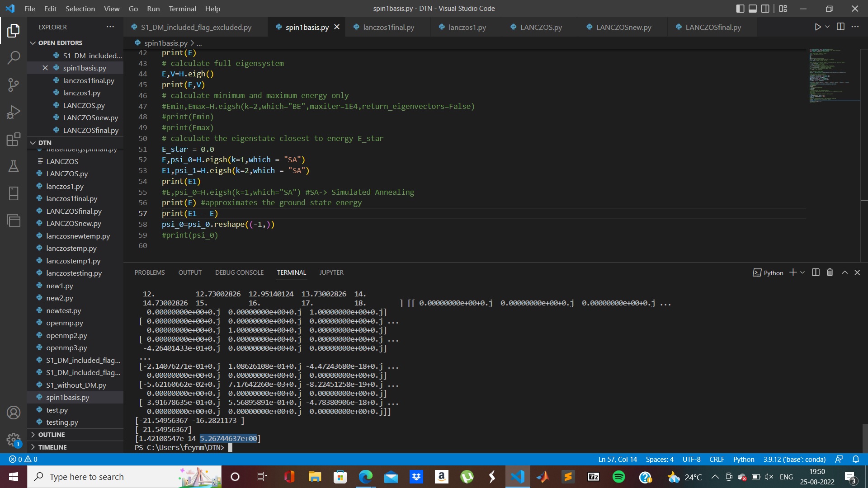The height and width of the screenshot is (488, 868).
Task: Open Spotify from the taskbar
Action: (x=618, y=477)
